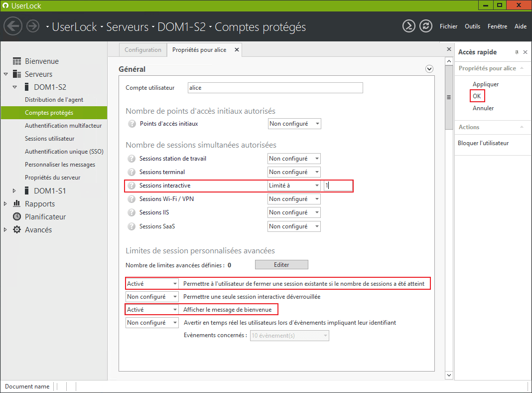Viewport: 532px width, 393px height.
Task: Click the Rapports chart icon
Action: click(x=17, y=203)
